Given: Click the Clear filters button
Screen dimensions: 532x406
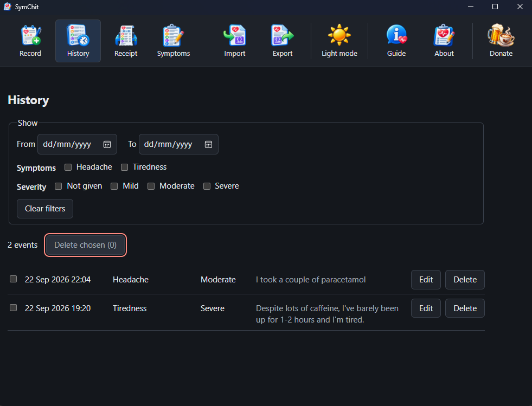Looking at the screenshot, I should (45, 209).
